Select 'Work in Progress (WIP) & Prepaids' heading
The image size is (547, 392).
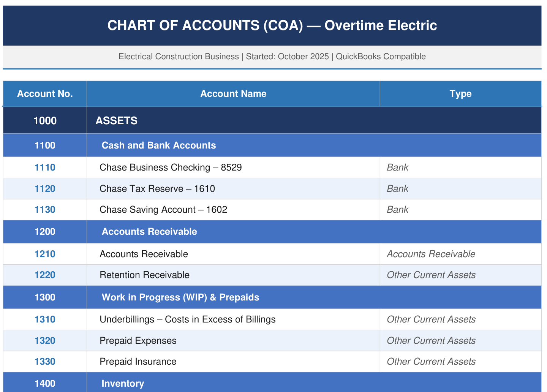click(x=180, y=297)
